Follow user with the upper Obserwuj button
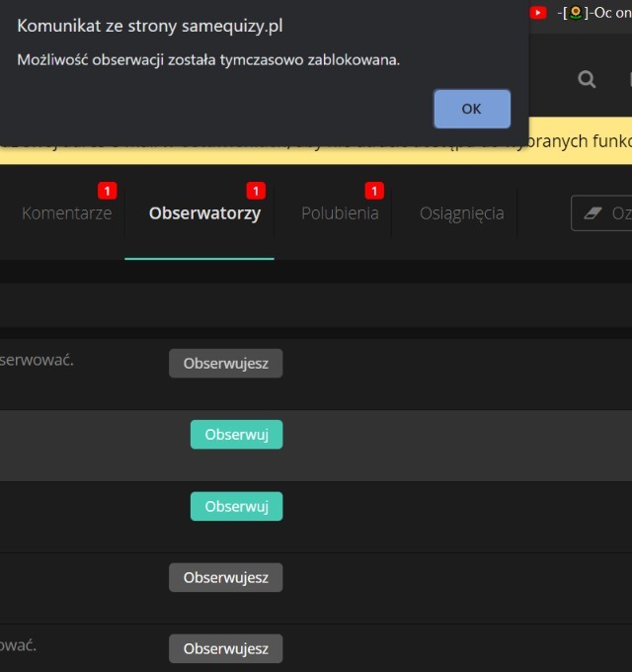Image resolution: width=632 pixels, height=672 pixels. 236,435
